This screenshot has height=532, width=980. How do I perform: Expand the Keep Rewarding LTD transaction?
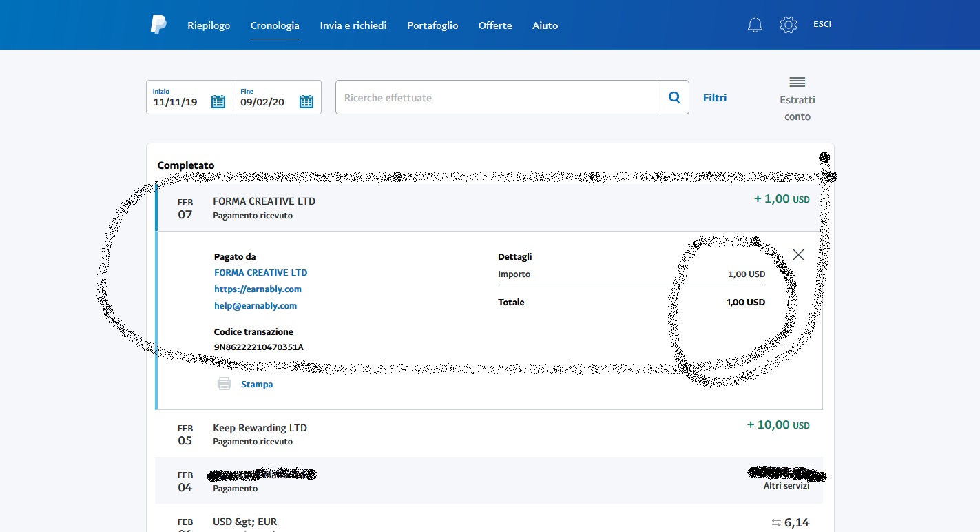pyautogui.click(x=488, y=433)
